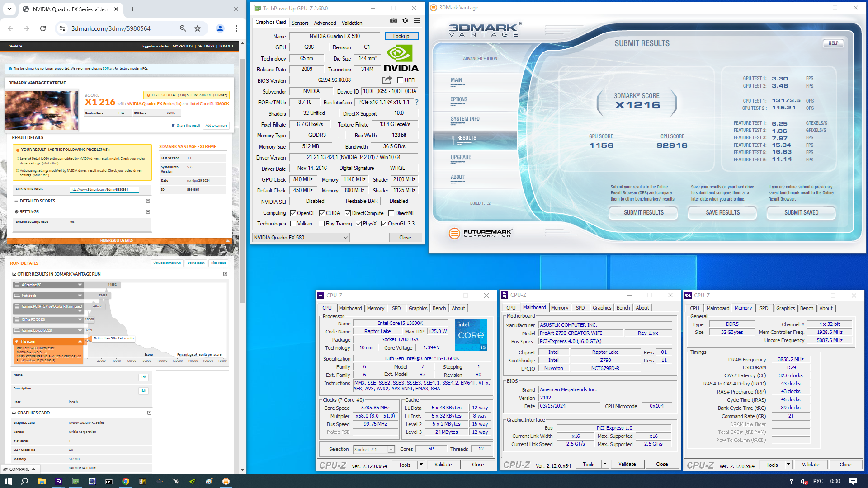
Task: Toggle the OpenGL 3.3 checkbox
Action: pyautogui.click(x=384, y=224)
